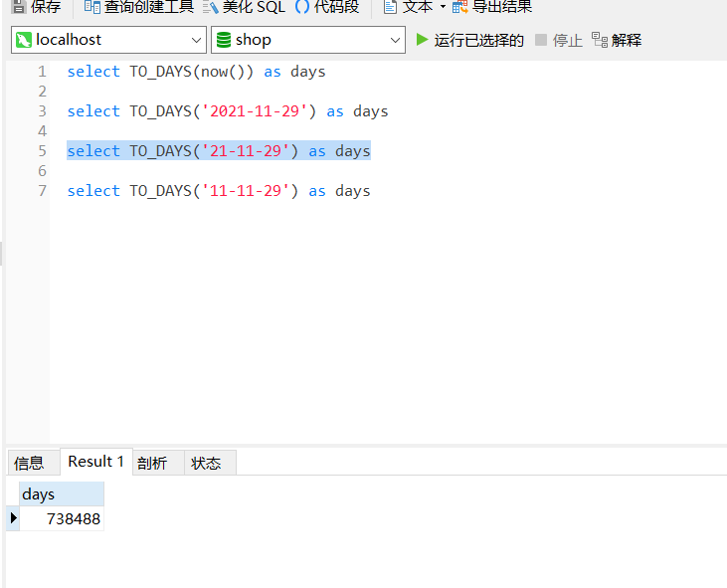
Task: Click the grey Stop square icon
Action: pos(541,40)
